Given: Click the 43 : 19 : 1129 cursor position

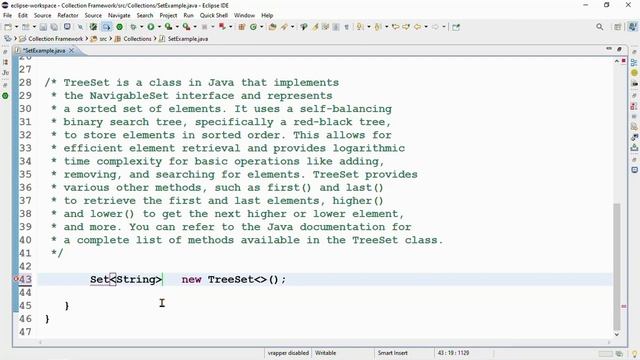Looking at the screenshot, I should pyautogui.click(x=453, y=353).
